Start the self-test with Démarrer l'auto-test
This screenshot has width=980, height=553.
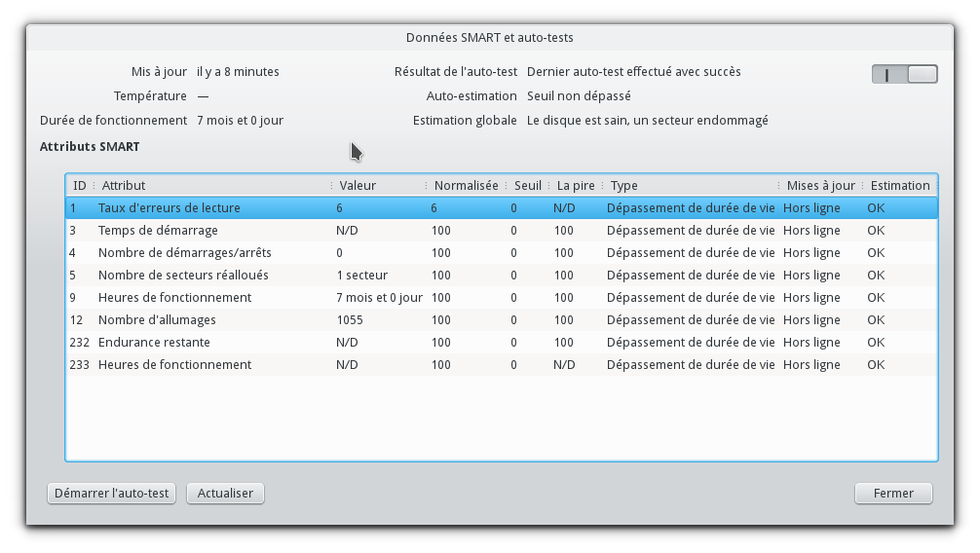point(111,493)
